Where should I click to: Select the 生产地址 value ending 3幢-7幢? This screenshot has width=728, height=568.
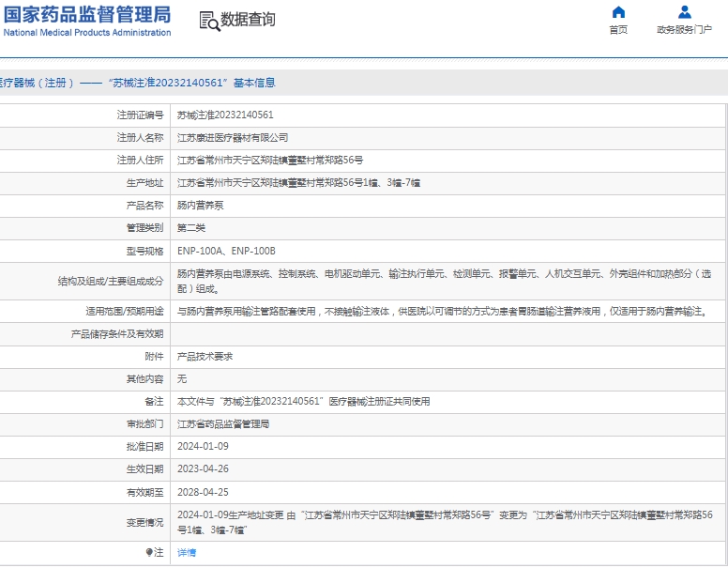coord(298,183)
